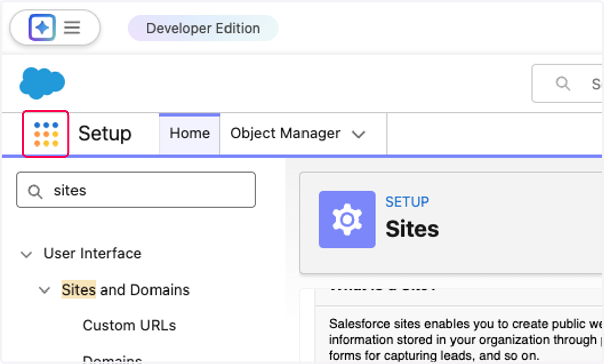Click the Setup app name label
This screenshot has height=364, width=604.
point(105,134)
